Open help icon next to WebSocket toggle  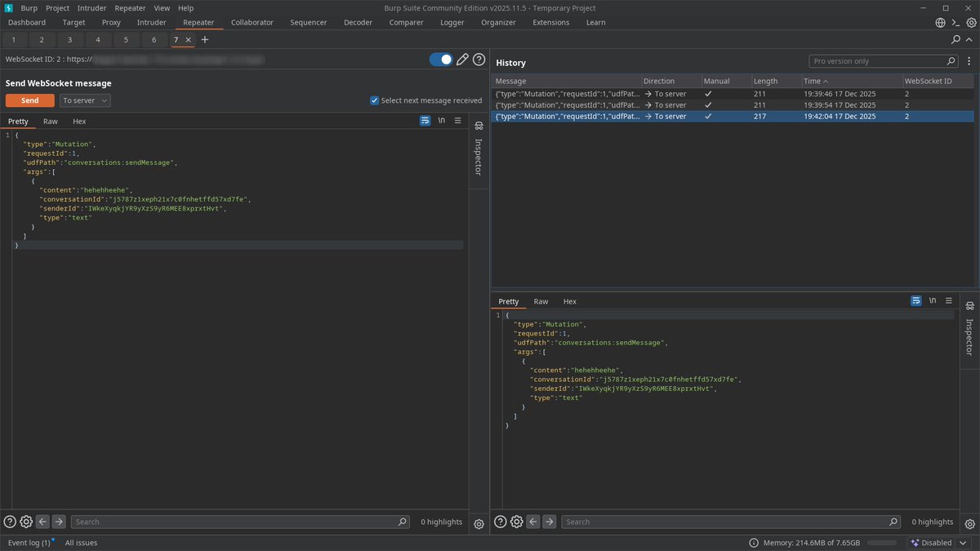[x=479, y=60]
